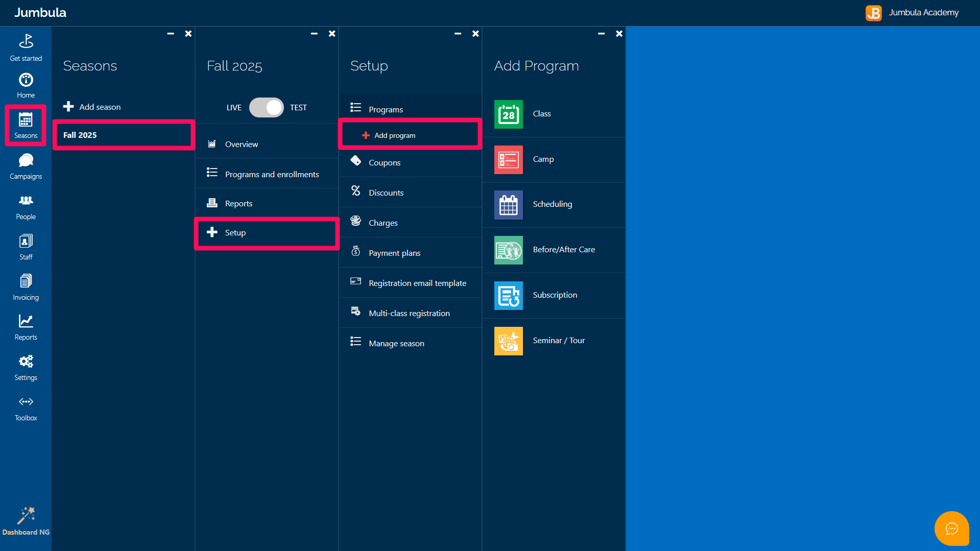Choose the Camp program icon

point(508,159)
